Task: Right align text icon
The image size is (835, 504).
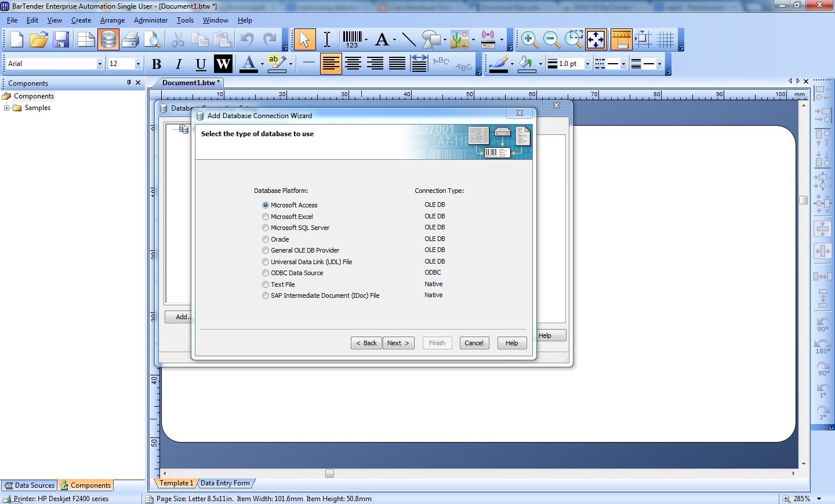Action: pyautogui.click(x=375, y=64)
